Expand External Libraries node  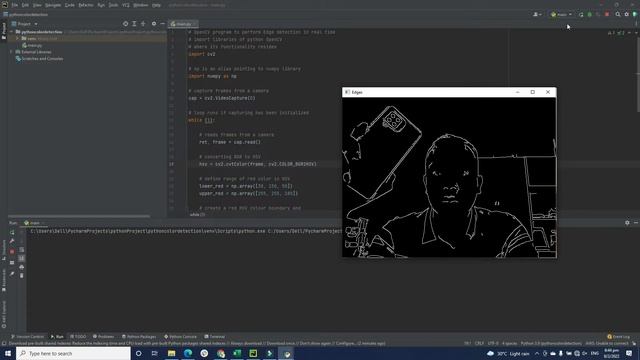coord(11,52)
